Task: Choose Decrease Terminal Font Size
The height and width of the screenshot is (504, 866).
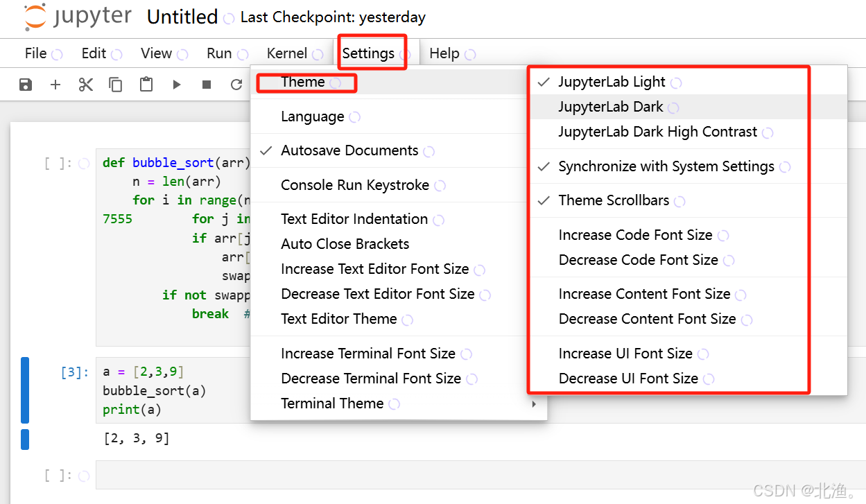Action: click(x=399, y=379)
